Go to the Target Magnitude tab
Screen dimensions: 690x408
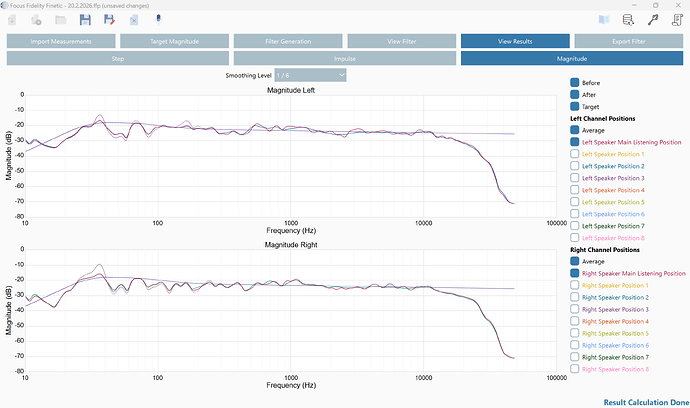coord(175,41)
